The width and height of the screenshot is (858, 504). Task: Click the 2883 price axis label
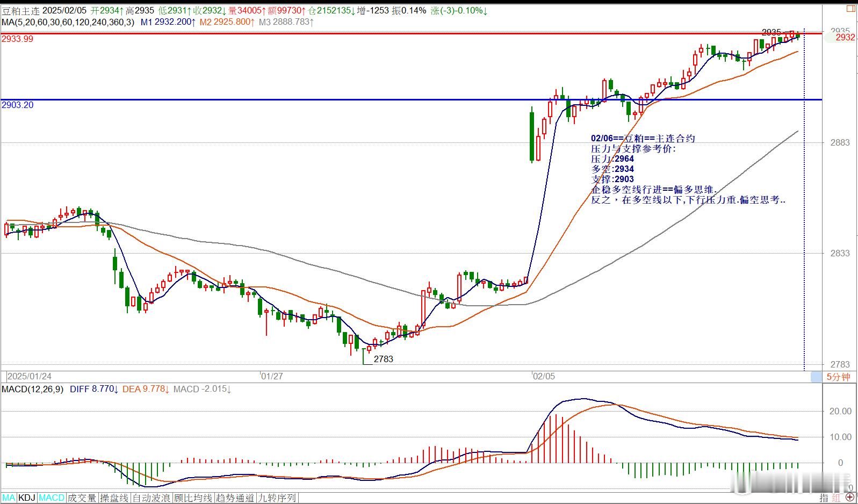click(840, 142)
